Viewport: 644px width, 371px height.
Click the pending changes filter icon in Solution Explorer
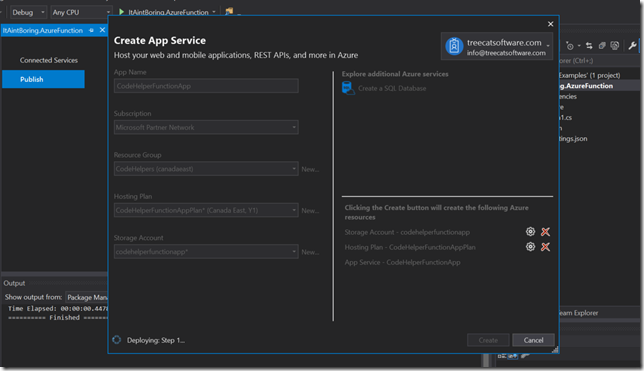coord(570,46)
